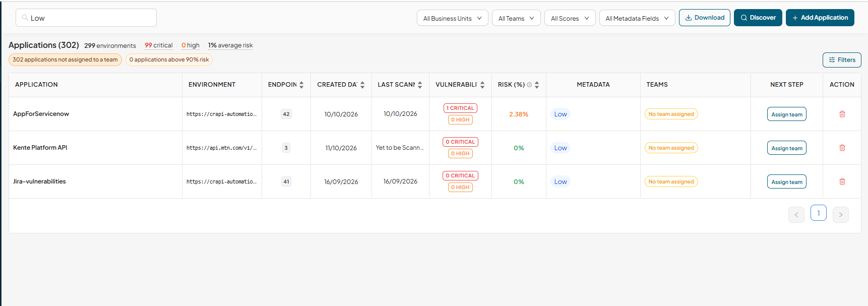Viewport: 868px width, 306px height.
Task: Go to the next page arrow
Action: pos(841,215)
